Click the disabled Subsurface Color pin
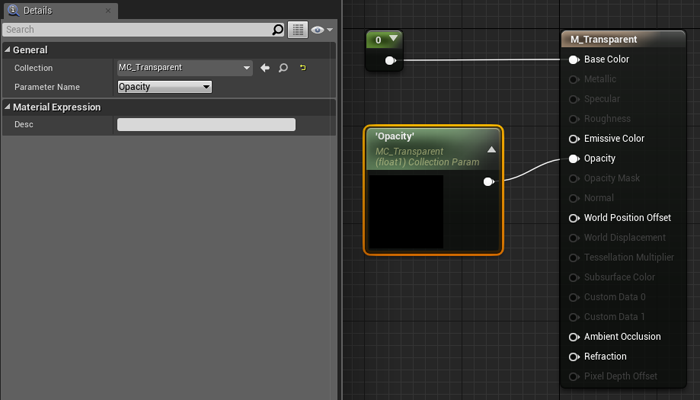700x400 pixels. point(574,278)
